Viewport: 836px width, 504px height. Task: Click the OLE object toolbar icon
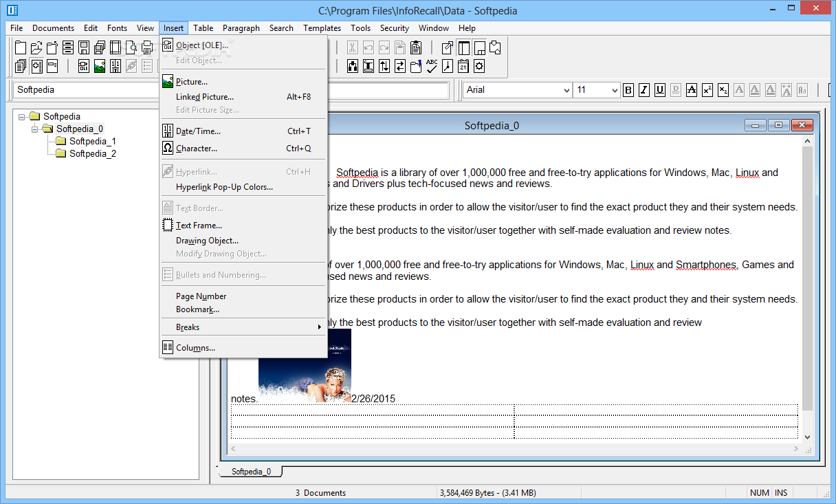pyautogui.click(x=84, y=66)
